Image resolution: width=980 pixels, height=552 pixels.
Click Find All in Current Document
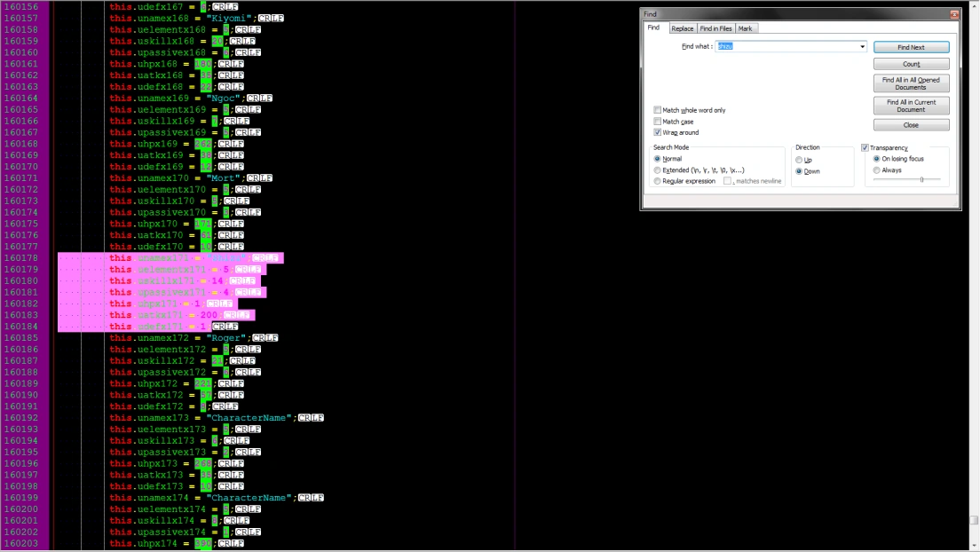point(911,106)
